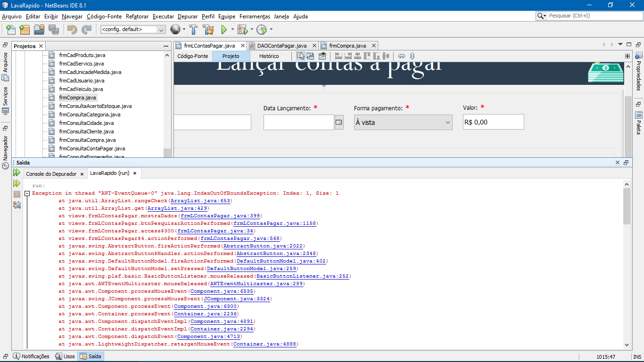Open the config. default dropdown
The height and width of the screenshot is (362, 644).
point(133,29)
